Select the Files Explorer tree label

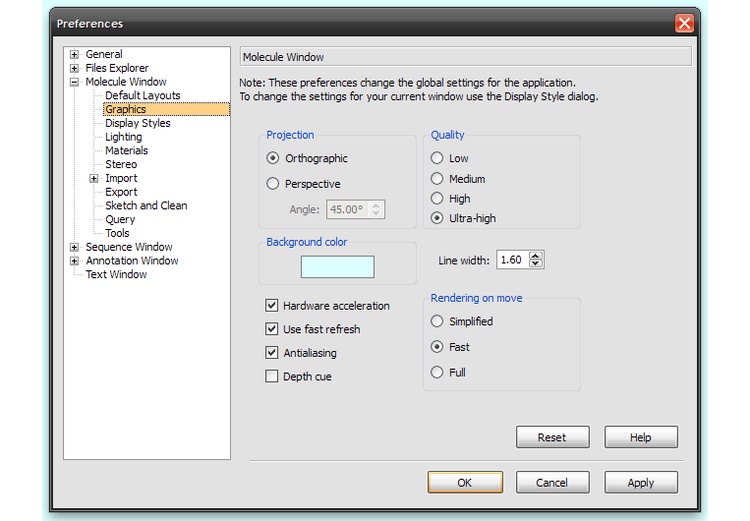point(117,68)
